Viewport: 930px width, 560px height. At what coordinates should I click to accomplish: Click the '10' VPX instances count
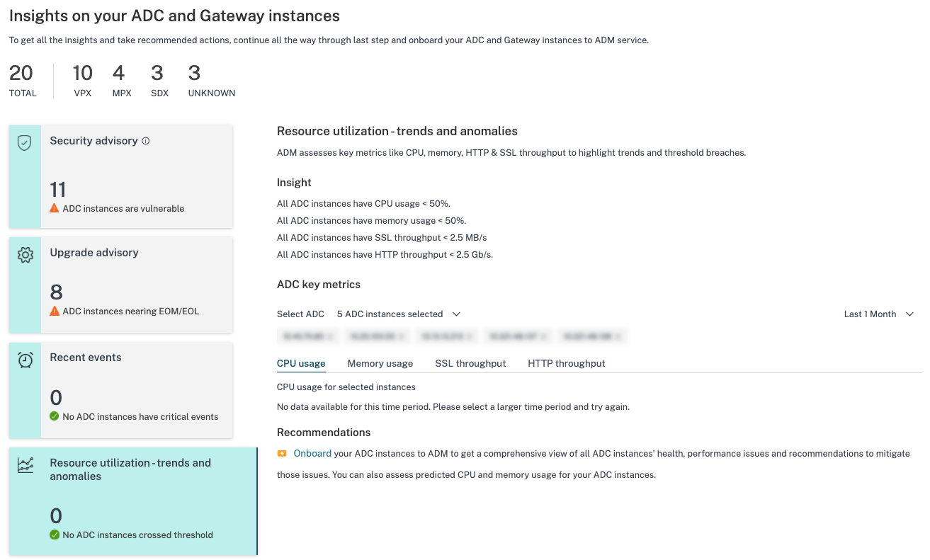tap(83, 73)
